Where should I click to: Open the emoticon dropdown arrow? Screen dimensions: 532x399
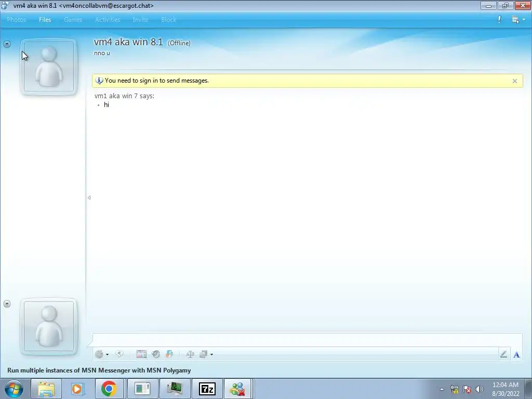click(107, 354)
